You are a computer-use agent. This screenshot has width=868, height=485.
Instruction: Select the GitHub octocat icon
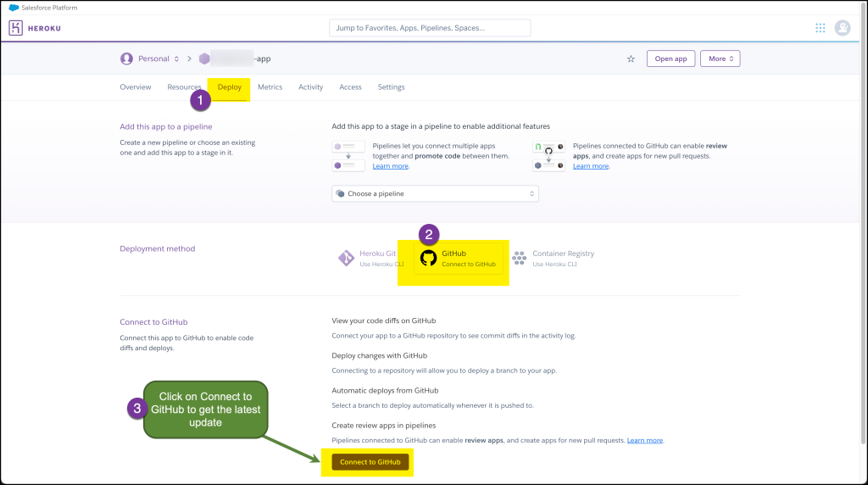[x=428, y=258]
